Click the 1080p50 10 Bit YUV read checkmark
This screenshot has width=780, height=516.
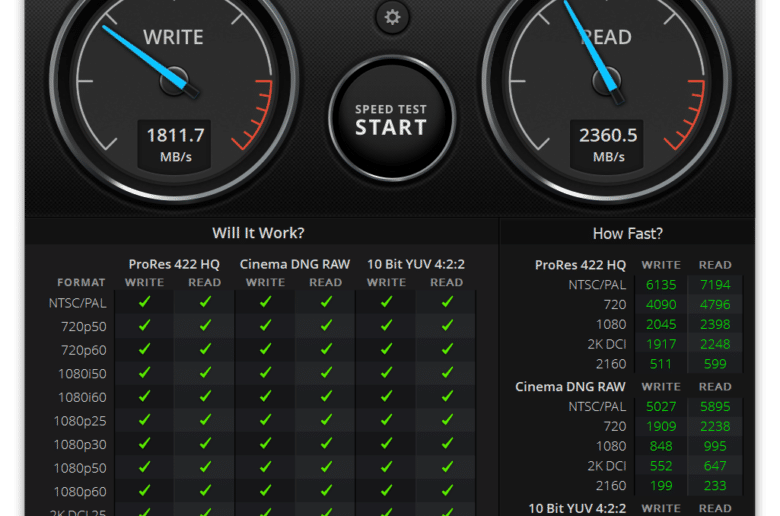coord(447,467)
